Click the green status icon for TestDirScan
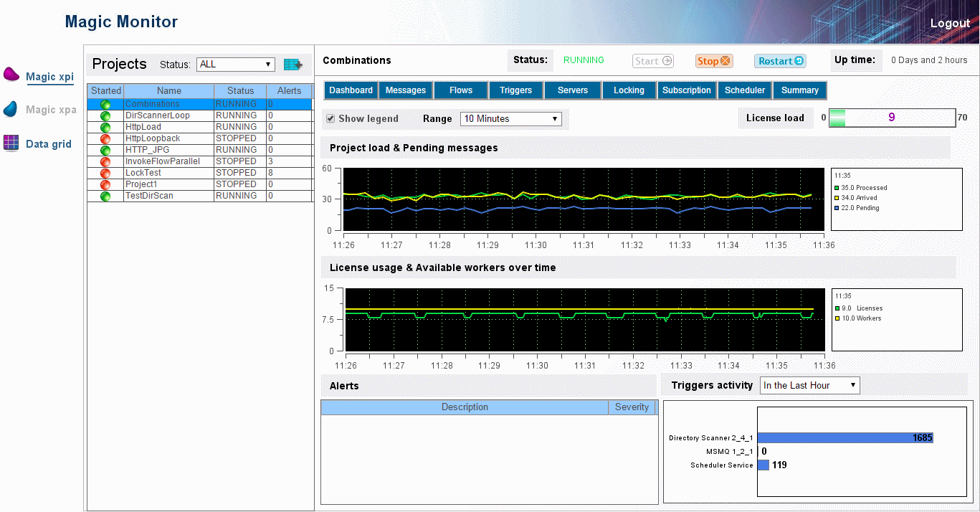Image resolution: width=980 pixels, height=512 pixels. pos(105,196)
